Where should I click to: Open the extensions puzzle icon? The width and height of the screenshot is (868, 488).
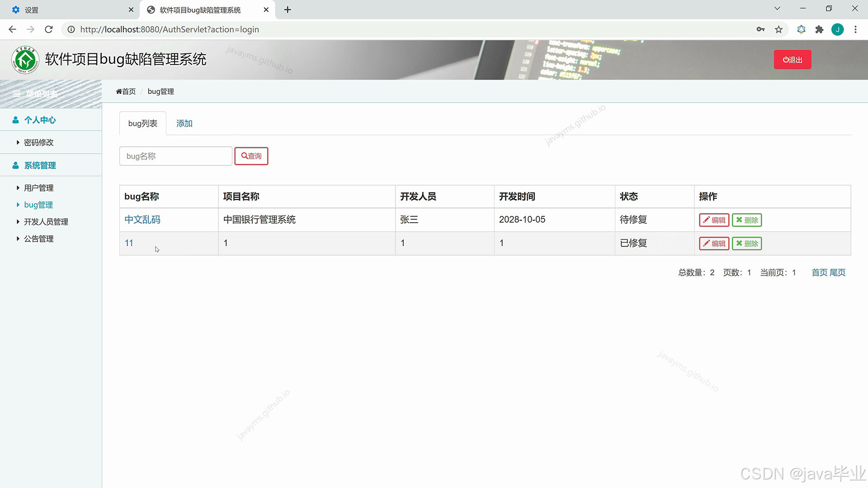click(819, 29)
